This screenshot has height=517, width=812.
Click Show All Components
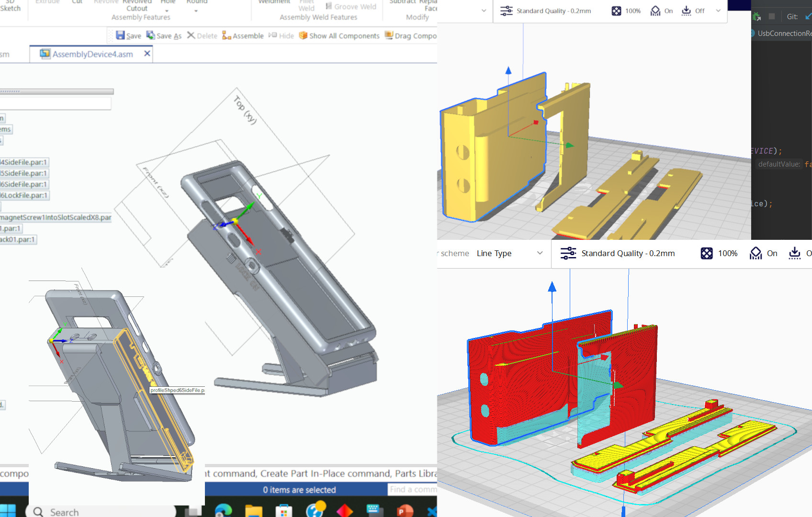(339, 36)
